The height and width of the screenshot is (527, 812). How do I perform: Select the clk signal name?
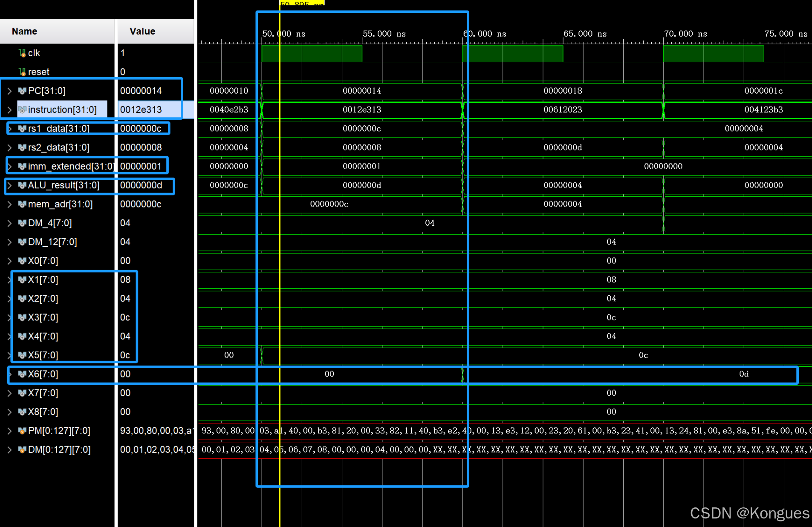(x=34, y=53)
